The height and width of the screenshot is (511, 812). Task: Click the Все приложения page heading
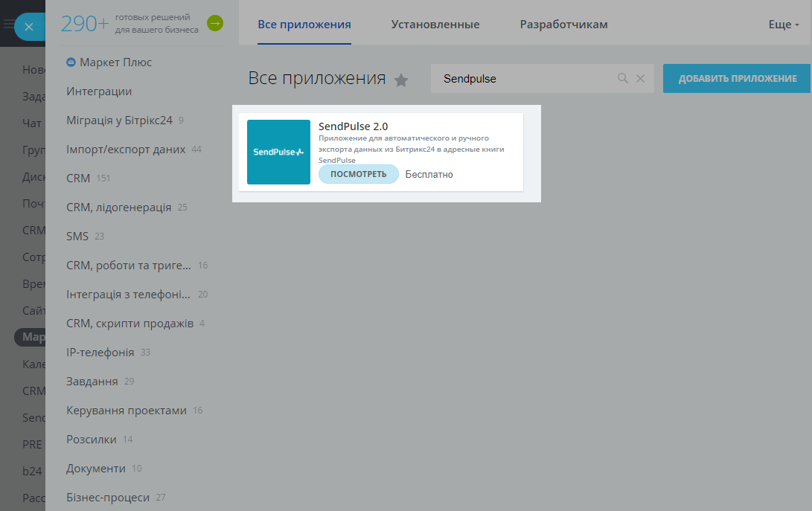[317, 78]
